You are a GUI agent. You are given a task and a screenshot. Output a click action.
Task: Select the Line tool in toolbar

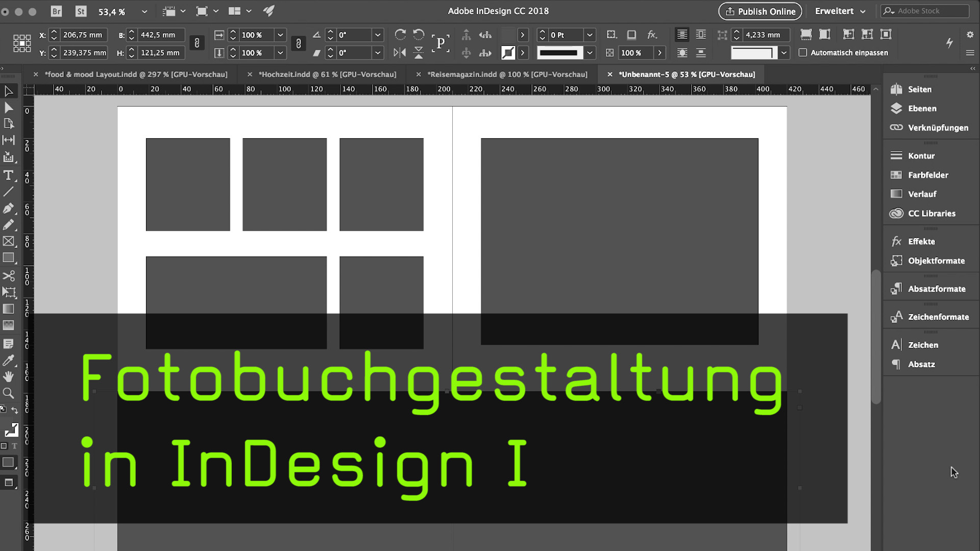[x=9, y=192]
